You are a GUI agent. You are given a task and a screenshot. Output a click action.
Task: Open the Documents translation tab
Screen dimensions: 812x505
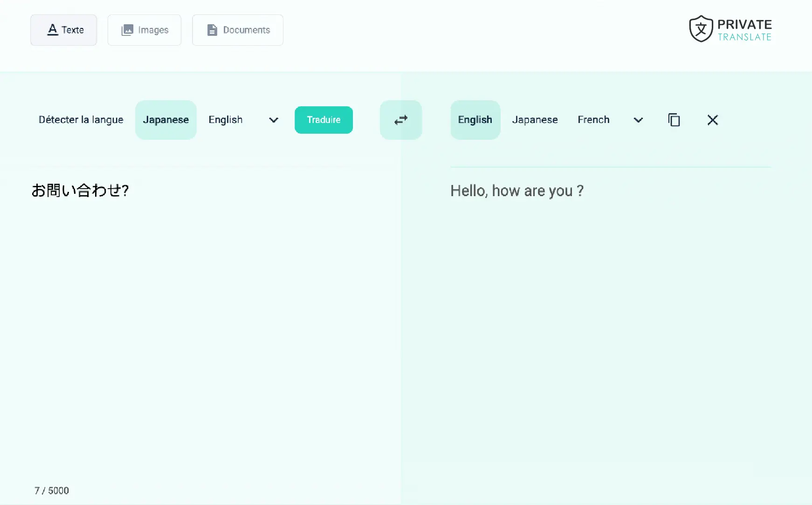(x=238, y=30)
